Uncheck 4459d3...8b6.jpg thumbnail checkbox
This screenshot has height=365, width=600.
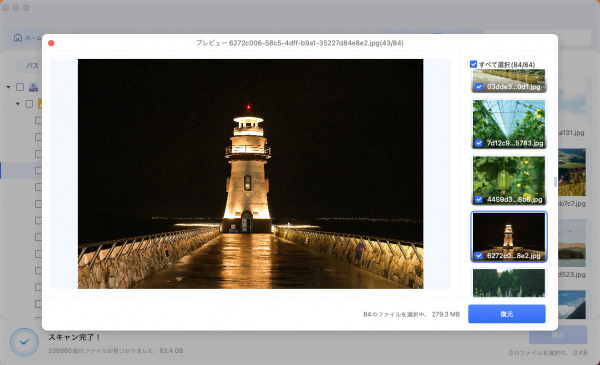click(479, 199)
